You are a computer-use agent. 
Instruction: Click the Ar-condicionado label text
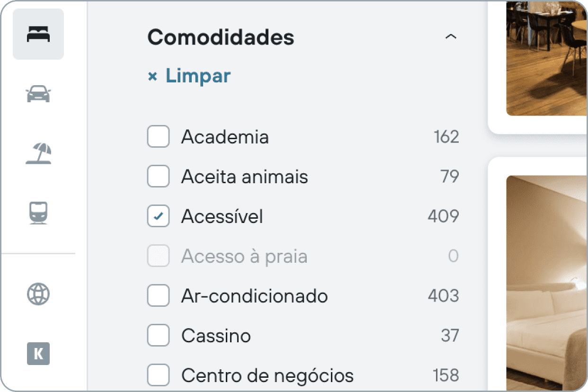[x=254, y=296]
